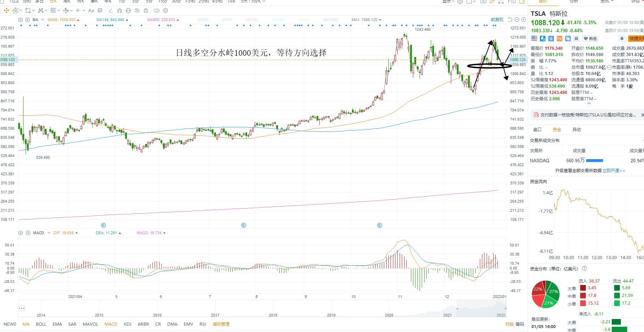Click the left arrow handle of the range selector
The height and width of the screenshot is (332, 644).
[x=457, y=309]
